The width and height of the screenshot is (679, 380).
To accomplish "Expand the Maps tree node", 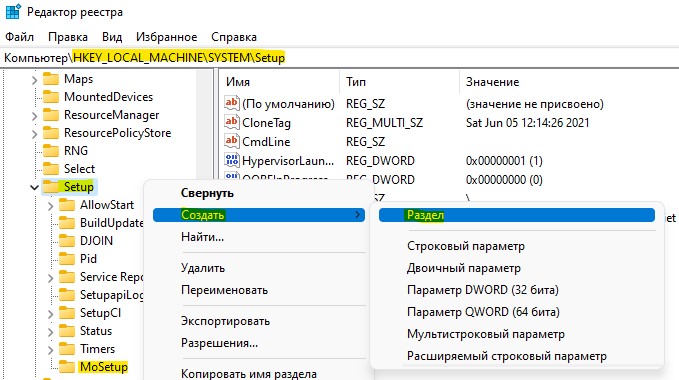I will coord(35,80).
